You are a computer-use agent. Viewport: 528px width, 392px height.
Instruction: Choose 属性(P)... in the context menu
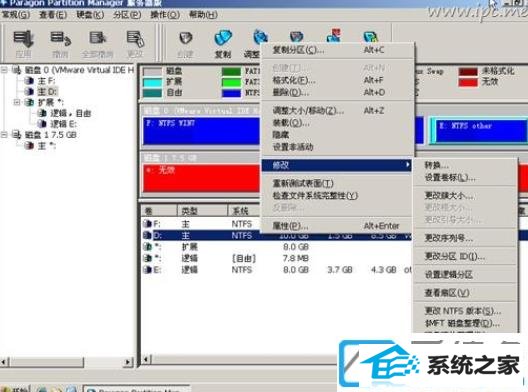tap(337, 226)
